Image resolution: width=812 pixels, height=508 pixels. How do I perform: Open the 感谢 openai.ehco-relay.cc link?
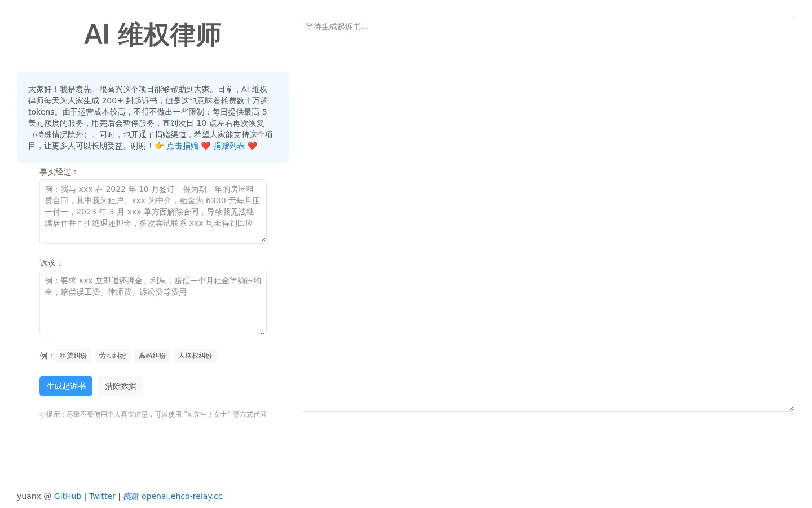click(x=173, y=496)
